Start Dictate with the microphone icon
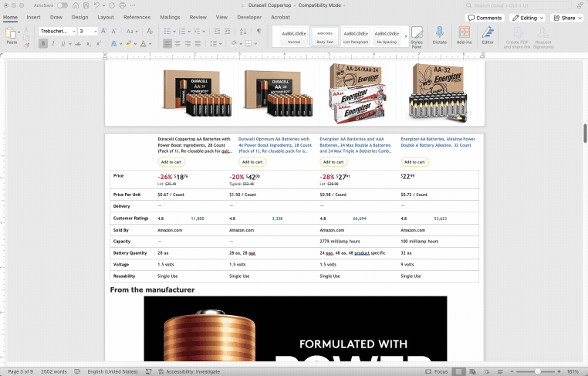The width and height of the screenshot is (588, 376). click(x=440, y=36)
